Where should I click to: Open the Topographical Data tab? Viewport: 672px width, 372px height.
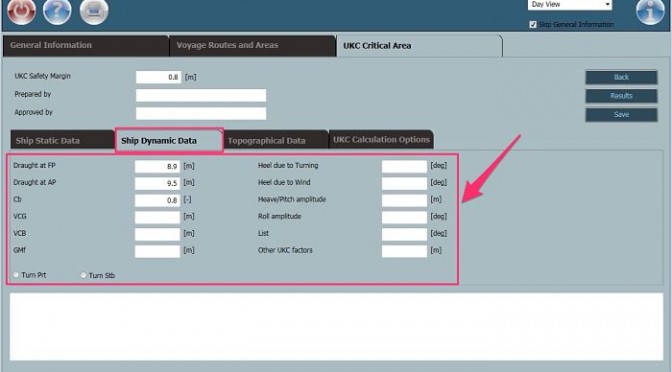click(x=276, y=140)
